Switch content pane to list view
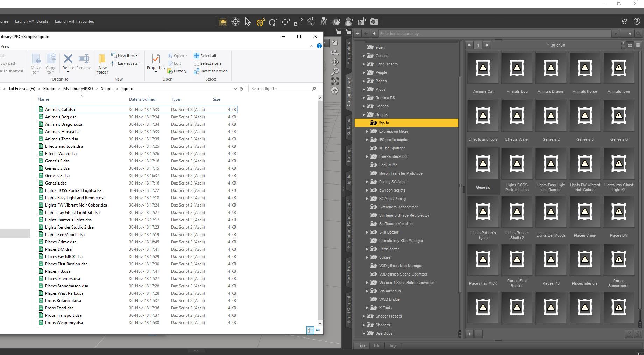Screen dimensions: 644x355 click(x=638, y=45)
